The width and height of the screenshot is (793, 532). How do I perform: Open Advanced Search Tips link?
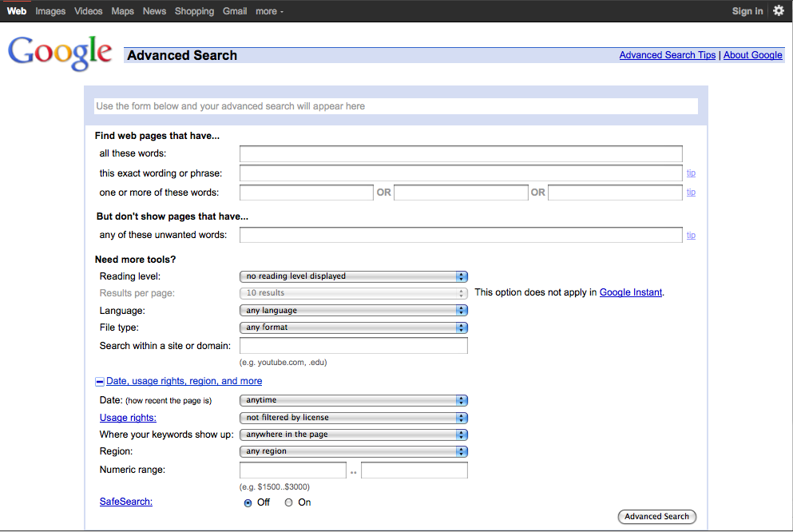coord(667,55)
